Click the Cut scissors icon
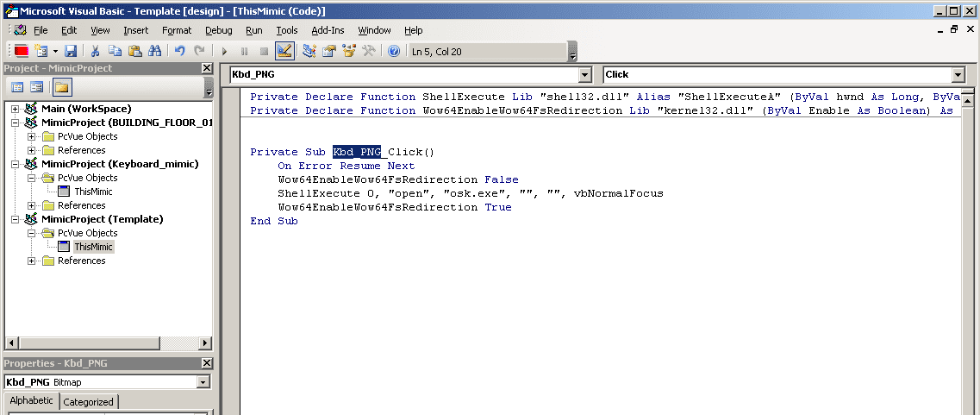The image size is (980, 415). tap(96, 51)
